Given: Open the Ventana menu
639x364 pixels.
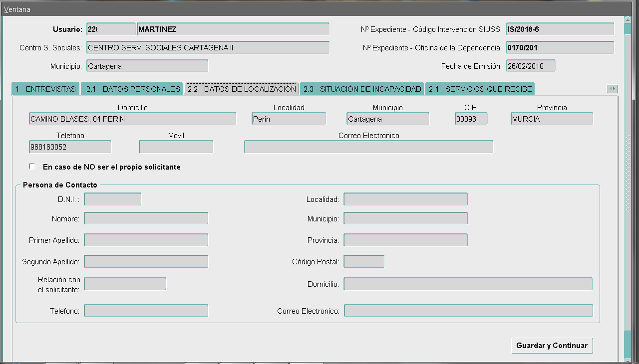Looking at the screenshot, I should point(17,9).
